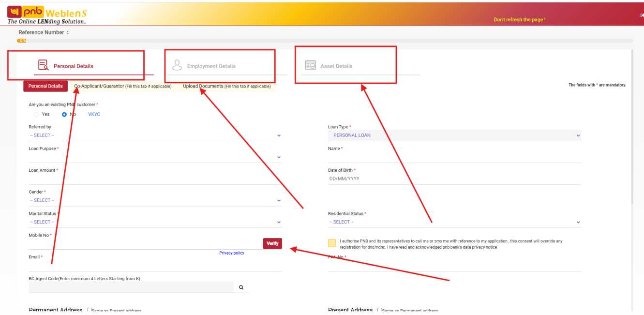Focus the Name input field
This screenshot has height=315, width=644.
454,157
